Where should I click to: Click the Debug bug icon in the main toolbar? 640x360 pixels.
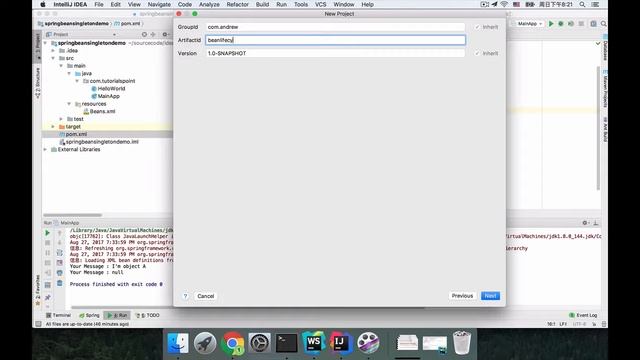pyautogui.click(x=561, y=24)
